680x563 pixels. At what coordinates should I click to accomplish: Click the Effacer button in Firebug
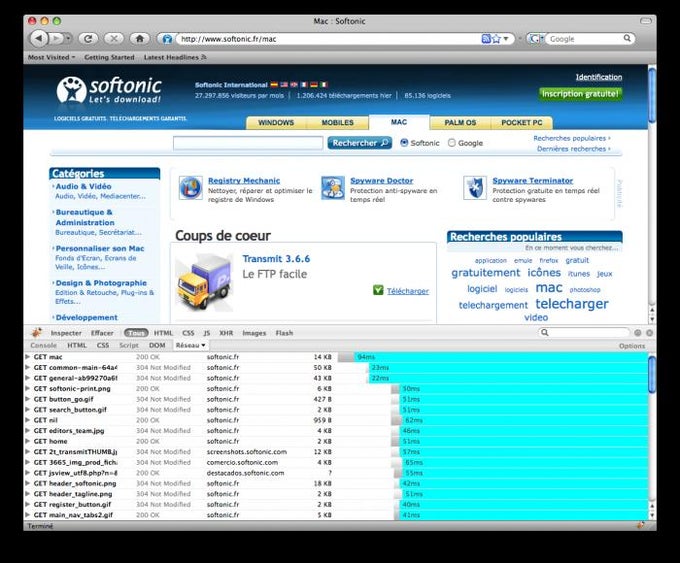tap(102, 333)
